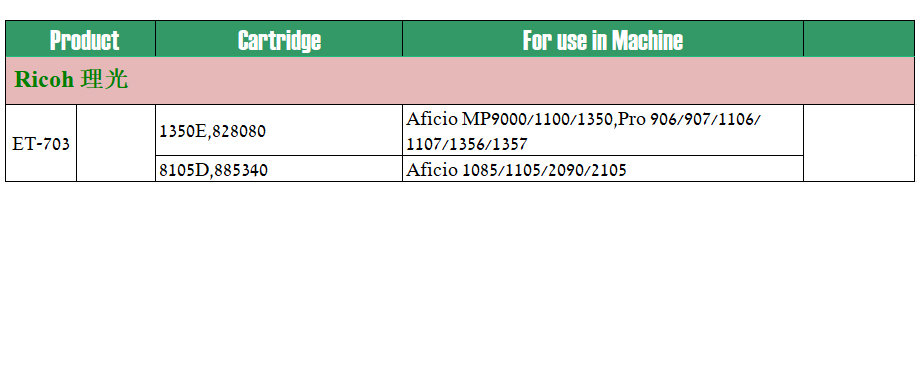Click the 理光 Chinese characters

(104, 79)
